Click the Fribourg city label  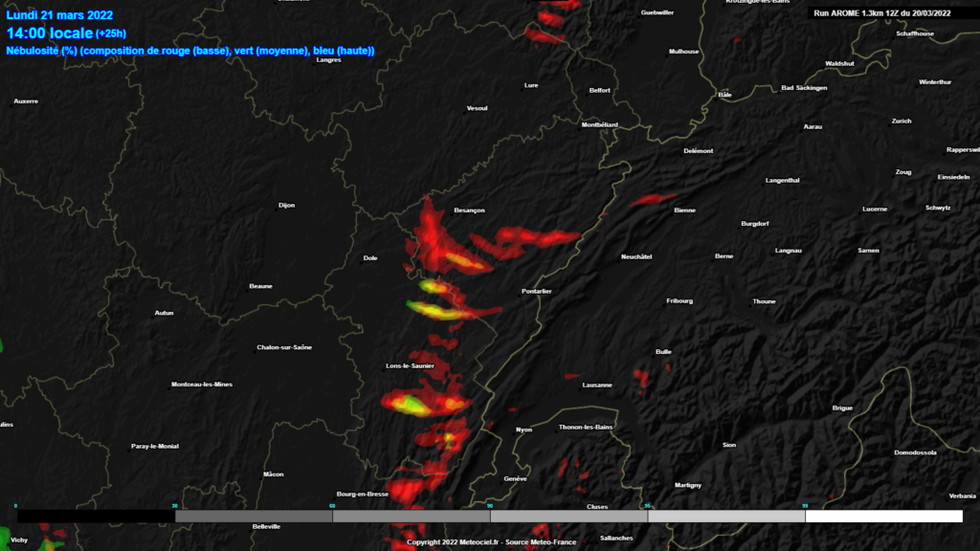tap(679, 301)
